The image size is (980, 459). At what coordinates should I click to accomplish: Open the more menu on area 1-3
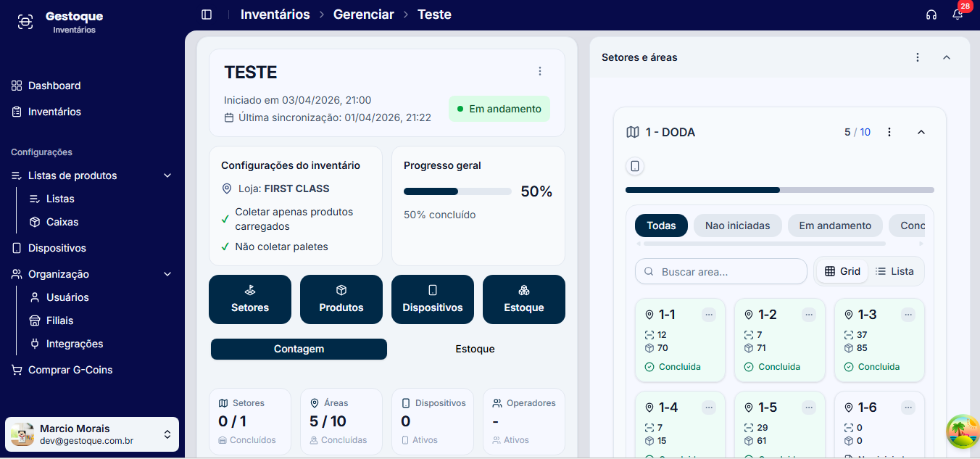coord(908,315)
